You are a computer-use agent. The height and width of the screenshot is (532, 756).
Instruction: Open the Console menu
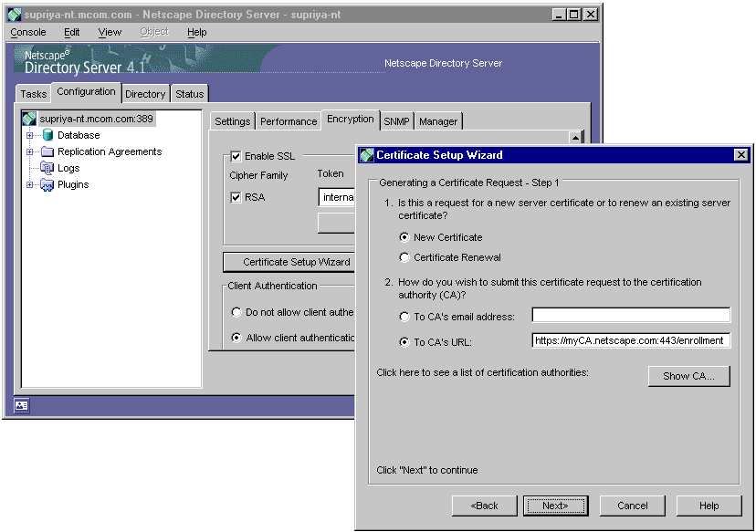(x=28, y=32)
